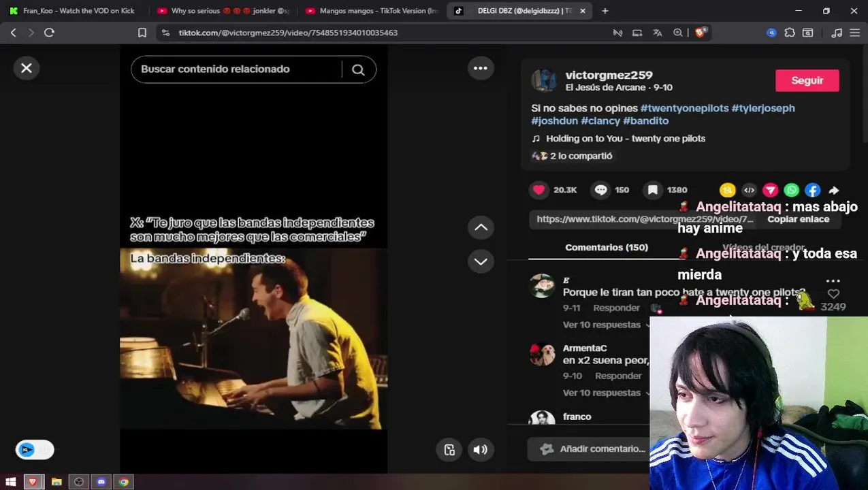
Task: Open Google Chrome from the taskbar
Action: point(124,482)
